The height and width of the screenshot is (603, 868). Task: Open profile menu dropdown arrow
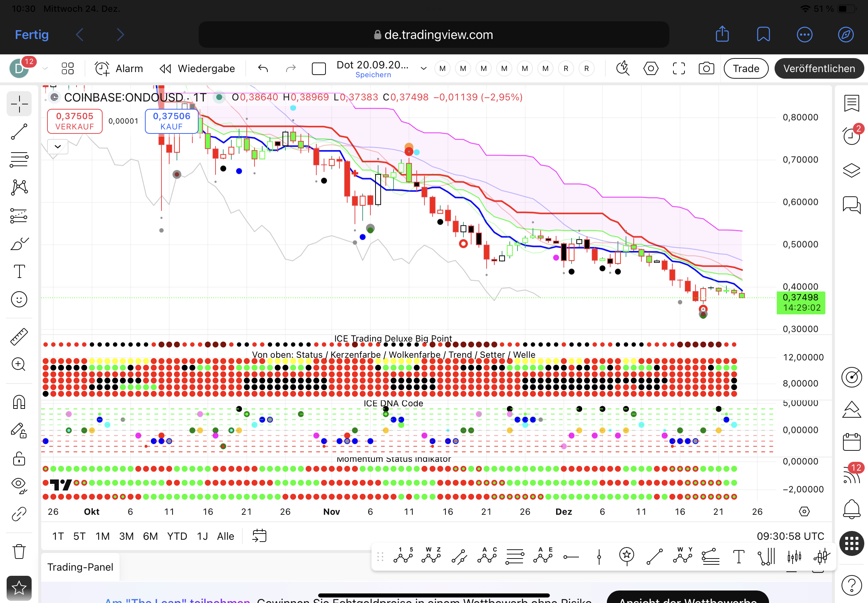click(x=45, y=69)
